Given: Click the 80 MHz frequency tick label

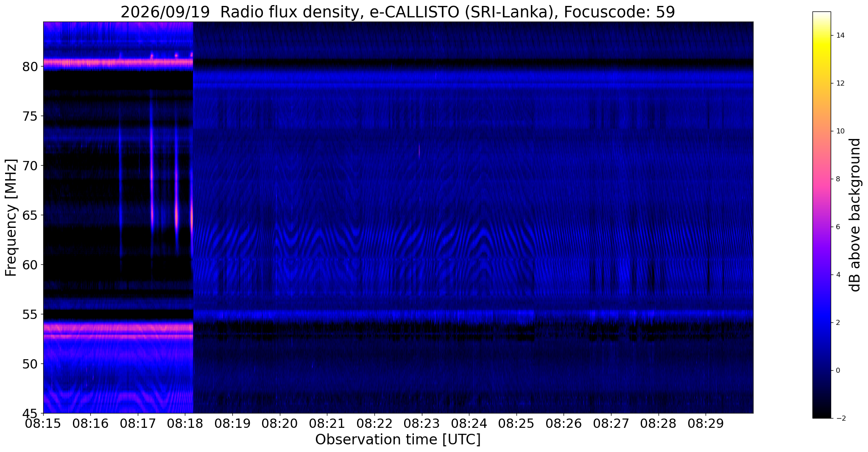Looking at the screenshot, I should [30, 67].
